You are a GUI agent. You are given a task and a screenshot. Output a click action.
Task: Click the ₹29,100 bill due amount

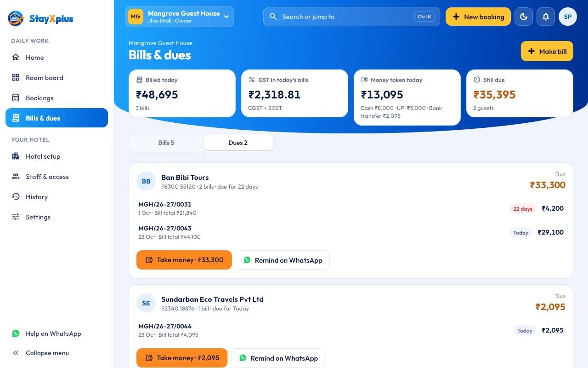pos(551,232)
